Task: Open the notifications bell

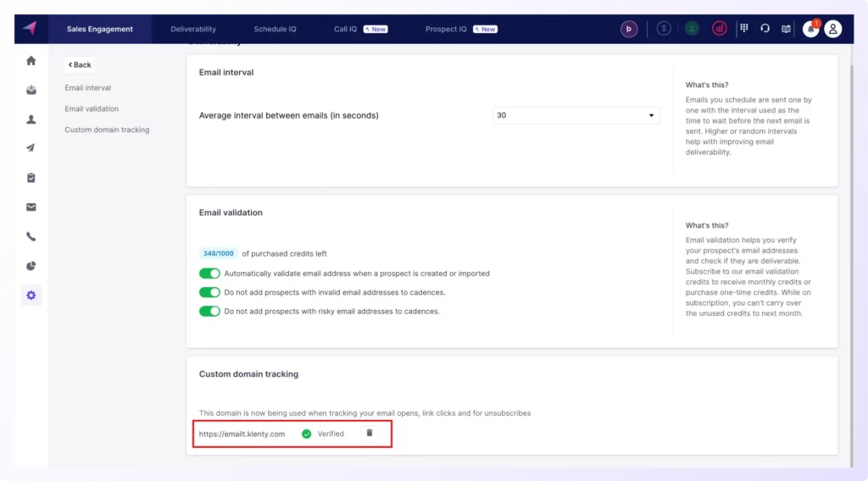Action: (811, 29)
